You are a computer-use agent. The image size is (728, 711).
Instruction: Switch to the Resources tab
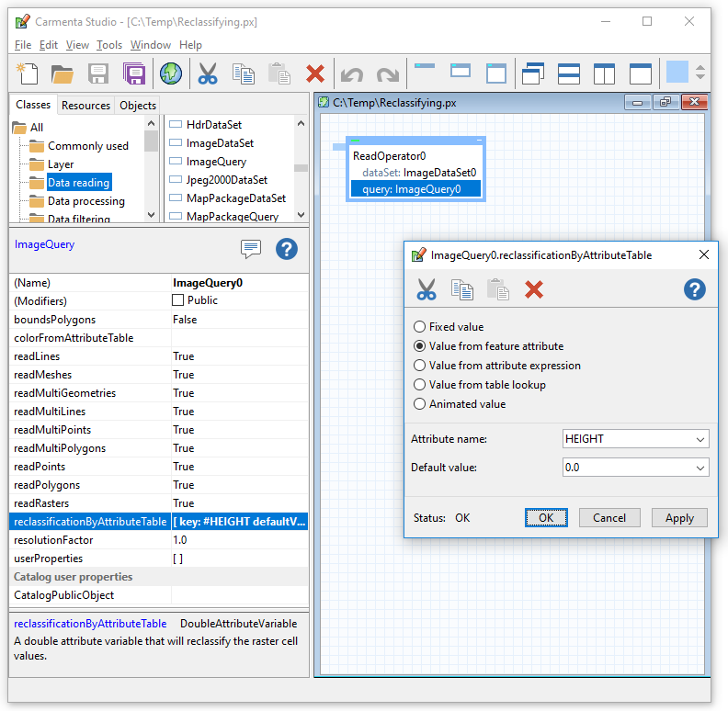point(85,106)
